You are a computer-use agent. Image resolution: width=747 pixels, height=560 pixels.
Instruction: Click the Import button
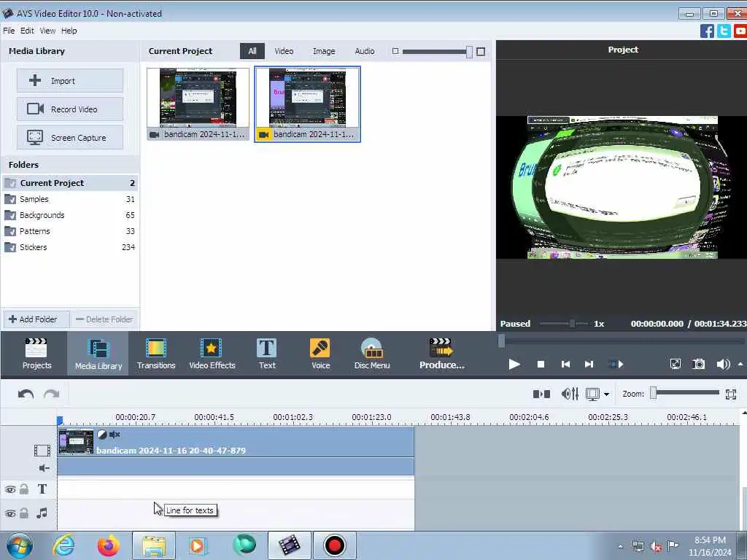pos(70,80)
